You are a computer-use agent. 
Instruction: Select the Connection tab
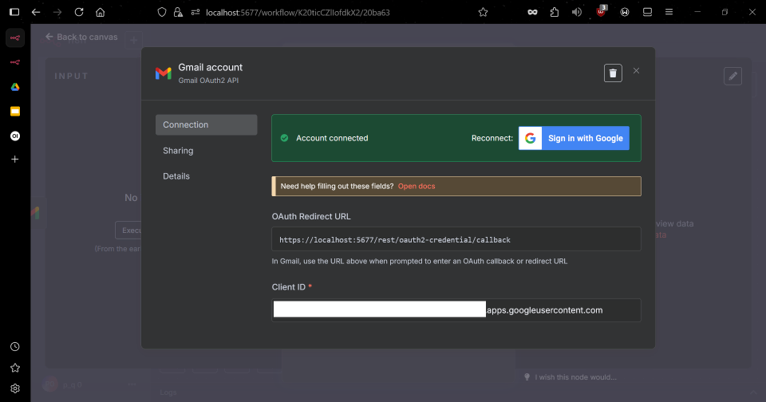[206, 125]
